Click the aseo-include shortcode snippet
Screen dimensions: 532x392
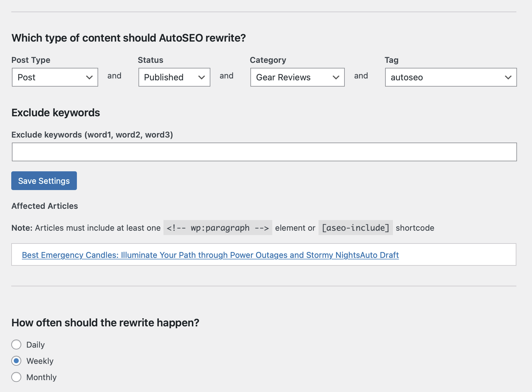pos(355,228)
